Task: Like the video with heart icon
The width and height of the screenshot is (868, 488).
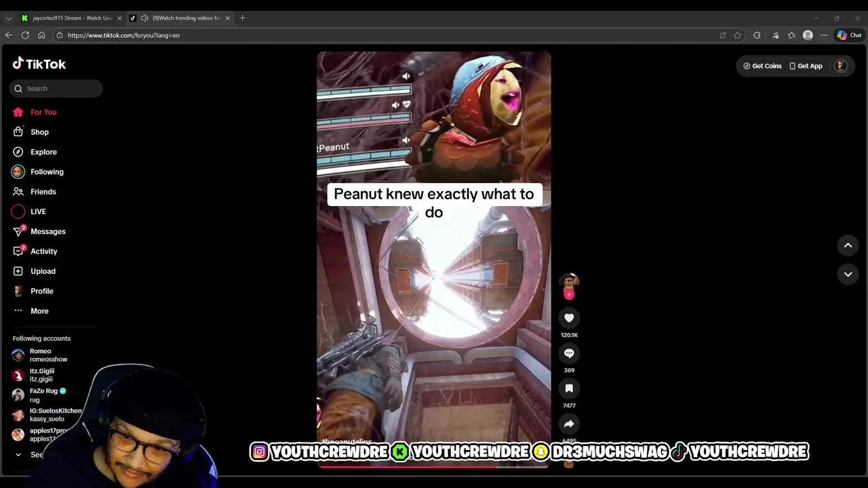Action: coord(569,318)
